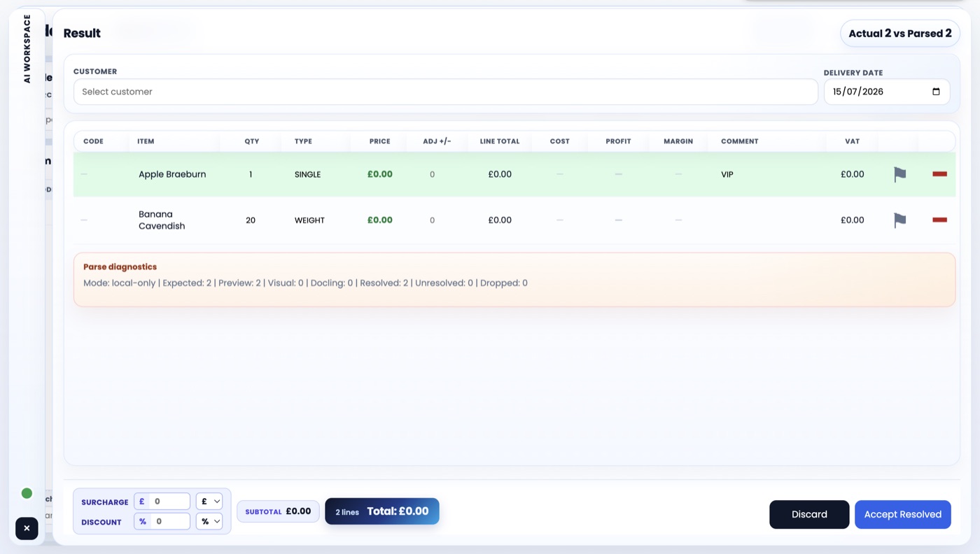This screenshot has width=980, height=554.
Task: Click Accept Resolved button
Action: [902, 514]
